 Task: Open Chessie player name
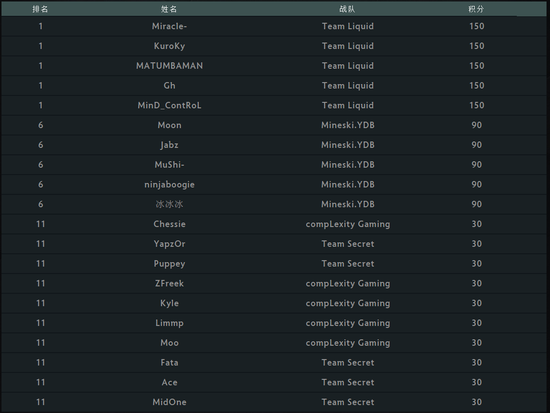(169, 224)
